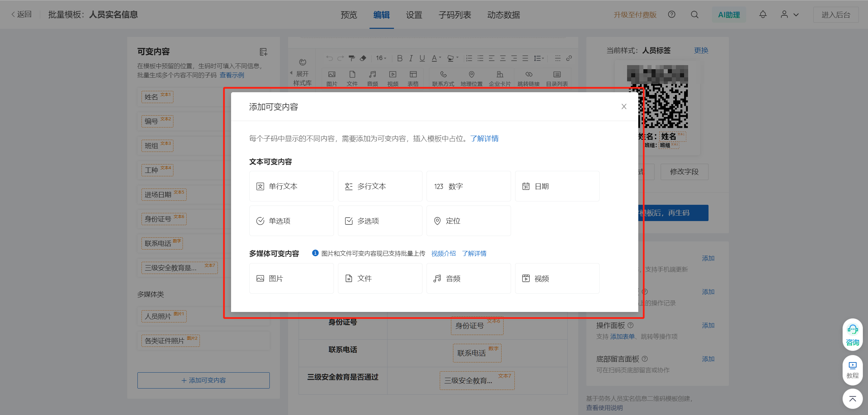Click the 进入后台 button
Screen dimensions: 868x415
coord(836,15)
